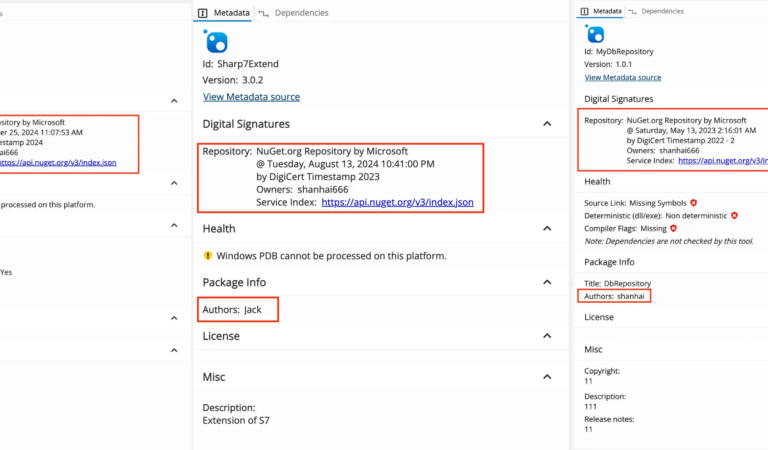Open the Metadata tab for Sharp7Extend
The width and height of the screenshot is (768, 450).
click(224, 13)
